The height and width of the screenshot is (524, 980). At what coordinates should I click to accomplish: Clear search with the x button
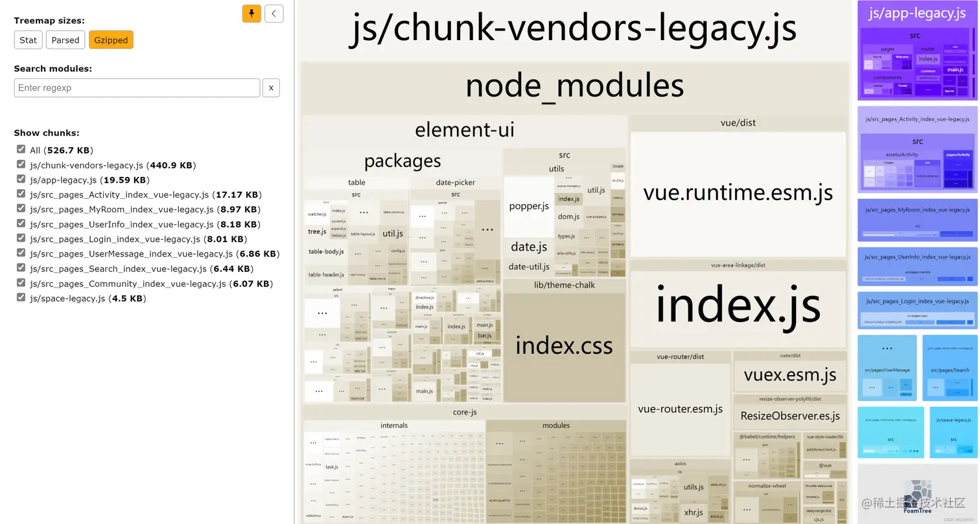click(x=271, y=87)
